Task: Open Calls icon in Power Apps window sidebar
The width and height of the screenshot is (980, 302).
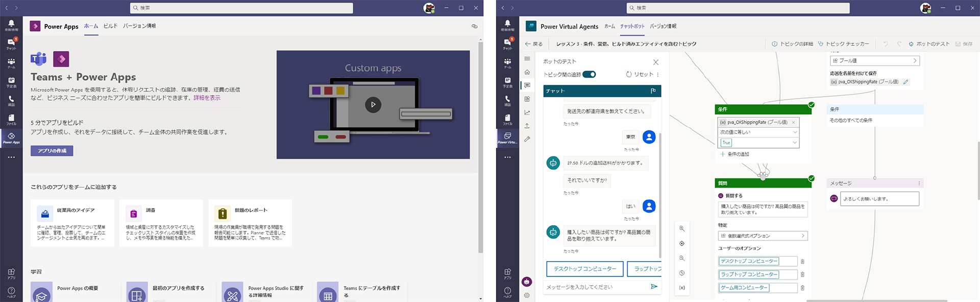Action: pyautogui.click(x=11, y=100)
